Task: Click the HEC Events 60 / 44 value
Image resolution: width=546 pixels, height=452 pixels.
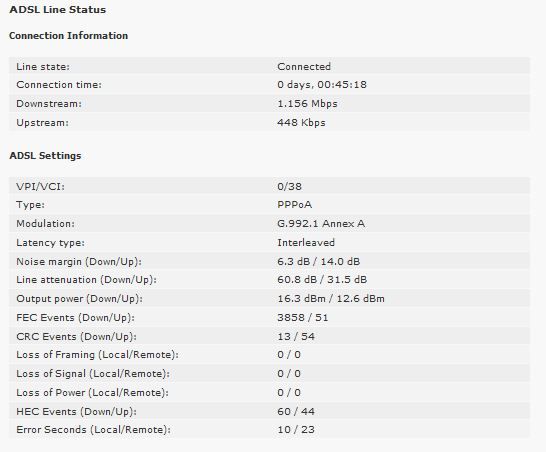Action: pos(296,412)
